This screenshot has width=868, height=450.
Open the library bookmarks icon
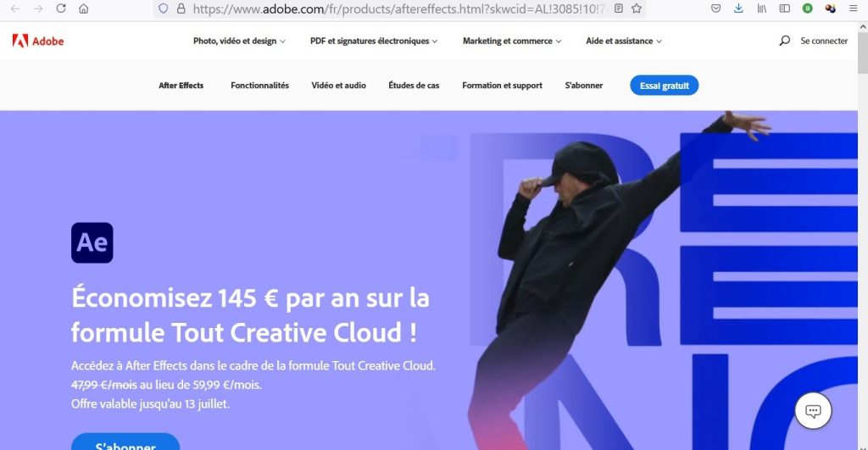[762, 8]
